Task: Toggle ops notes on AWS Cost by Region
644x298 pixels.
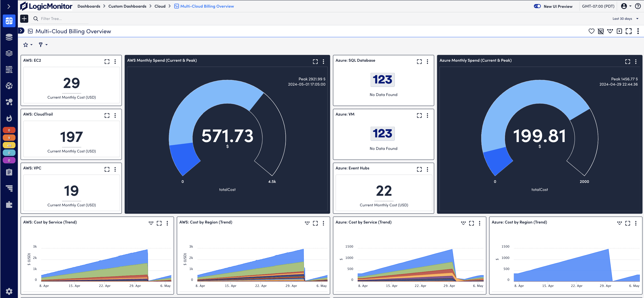Action: 307,223
